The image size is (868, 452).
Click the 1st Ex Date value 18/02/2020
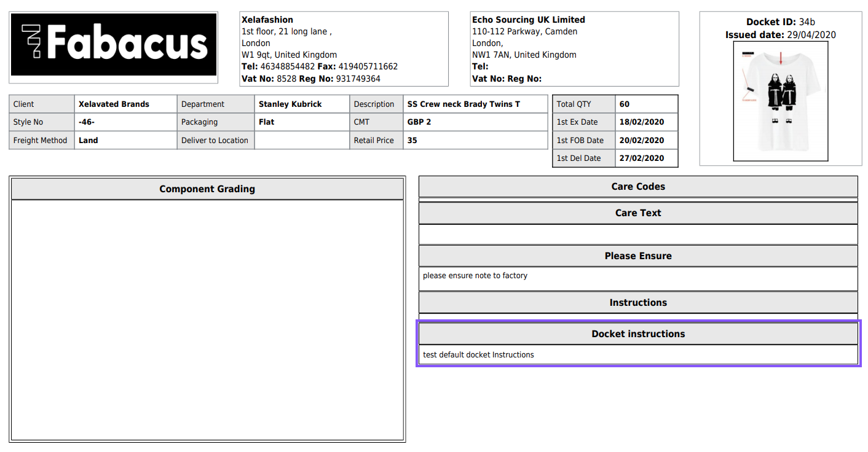642,122
